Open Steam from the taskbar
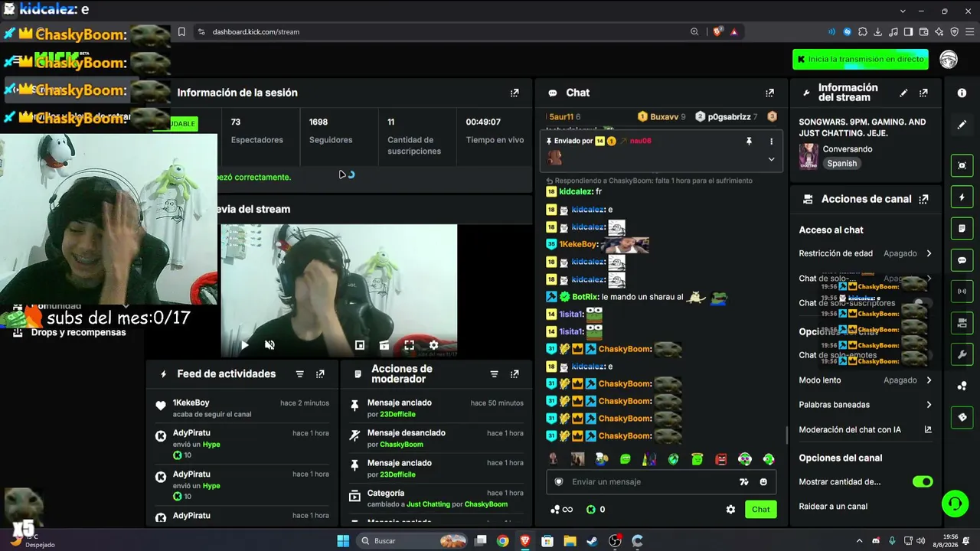The image size is (980, 551). (x=592, y=541)
